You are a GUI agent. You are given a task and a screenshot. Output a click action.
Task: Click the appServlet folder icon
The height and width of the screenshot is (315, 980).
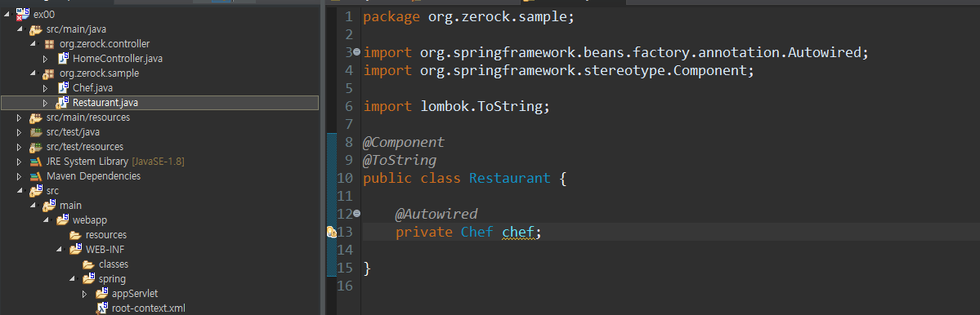point(102,293)
